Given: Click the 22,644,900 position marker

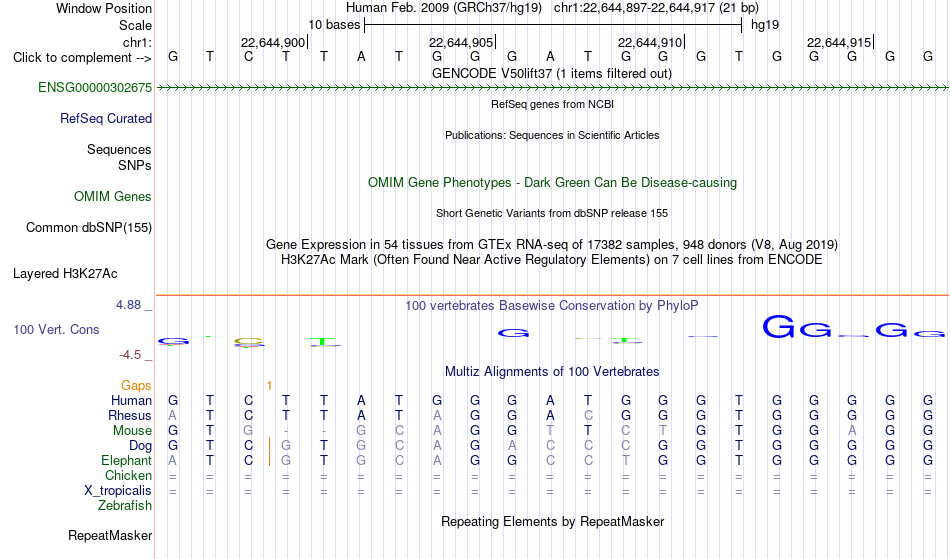Looking at the screenshot, I should coord(273,42).
